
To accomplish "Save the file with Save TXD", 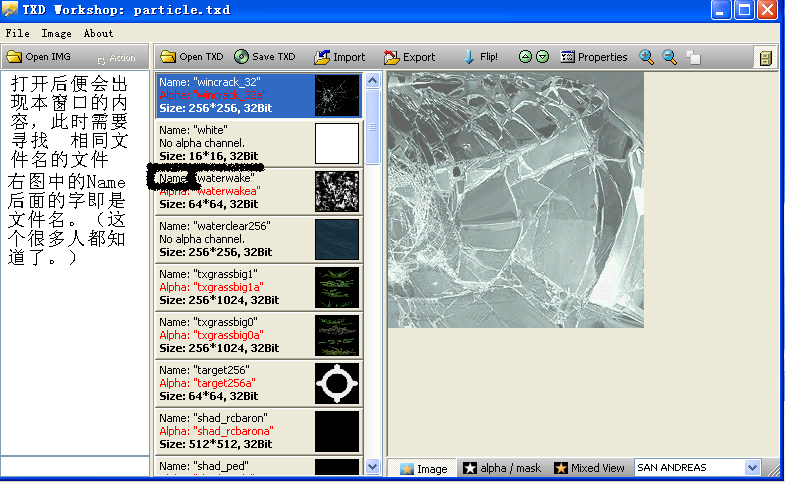I will [265, 57].
